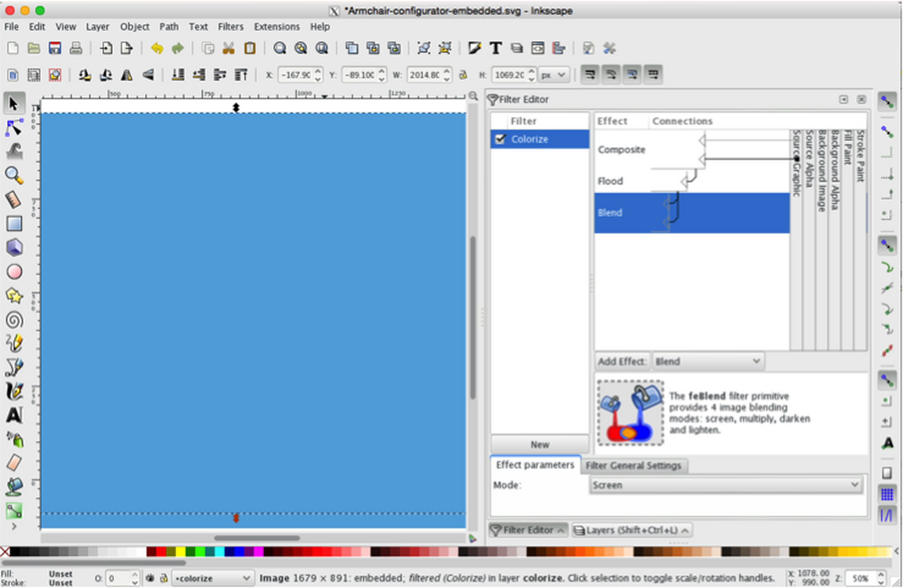The width and height of the screenshot is (903, 588).
Task: Select the Text tool in toolbox
Action: 14,416
